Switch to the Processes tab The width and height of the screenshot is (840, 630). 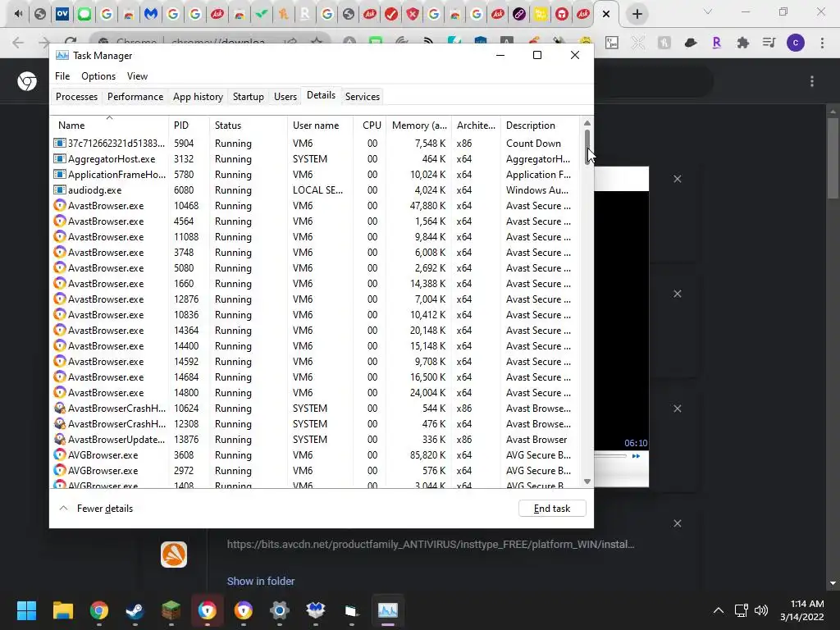click(x=76, y=97)
